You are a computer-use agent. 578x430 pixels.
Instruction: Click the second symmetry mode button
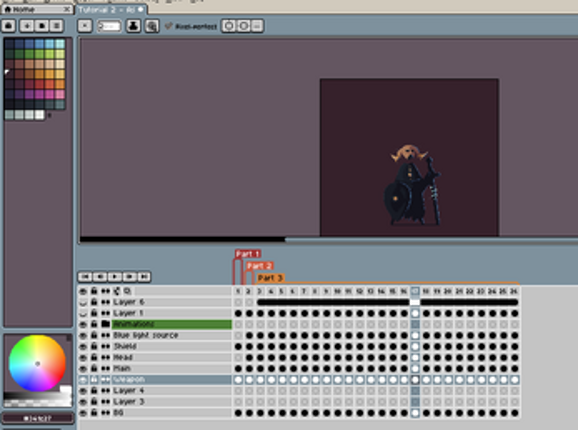click(244, 26)
